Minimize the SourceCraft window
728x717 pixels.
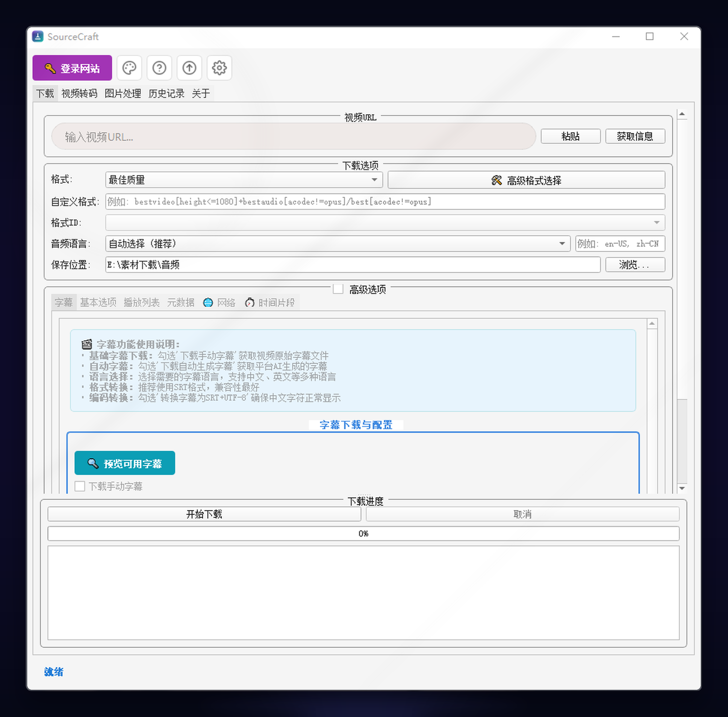[x=616, y=36]
